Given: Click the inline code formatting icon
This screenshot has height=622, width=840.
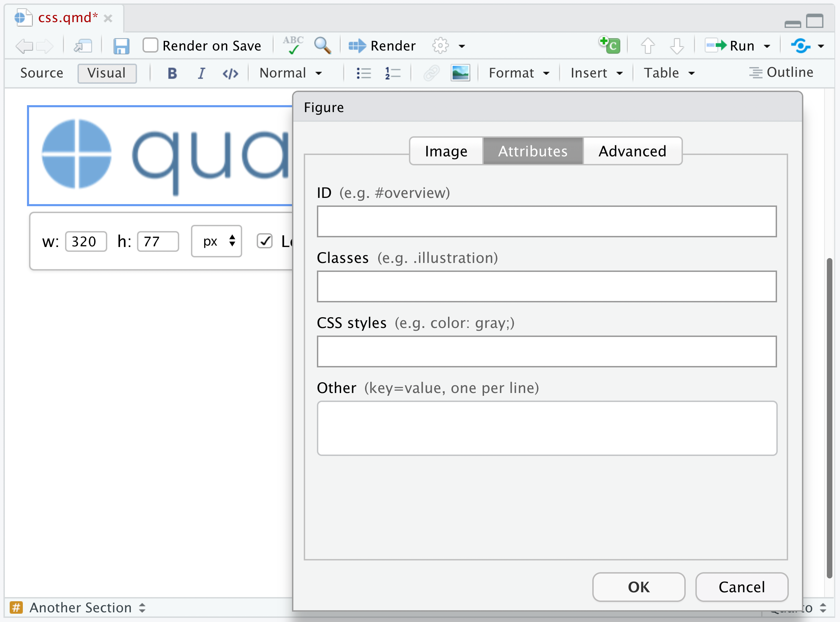Looking at the screenshot, I should point(230,73).
